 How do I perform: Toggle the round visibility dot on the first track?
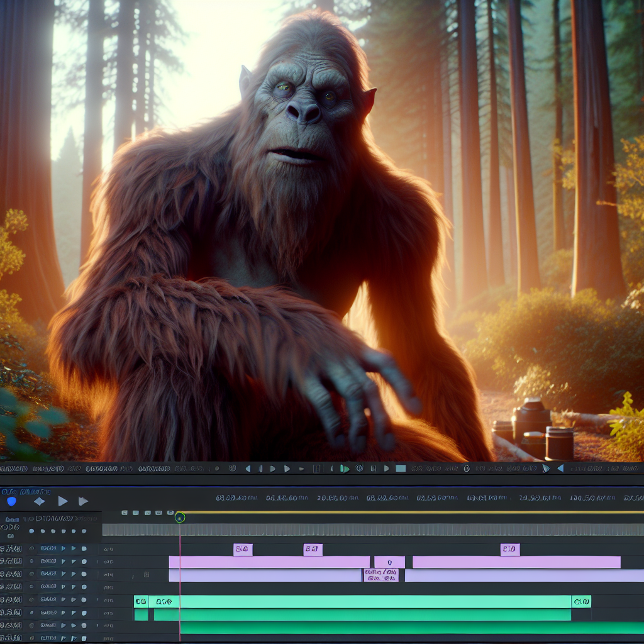(31, 549)
